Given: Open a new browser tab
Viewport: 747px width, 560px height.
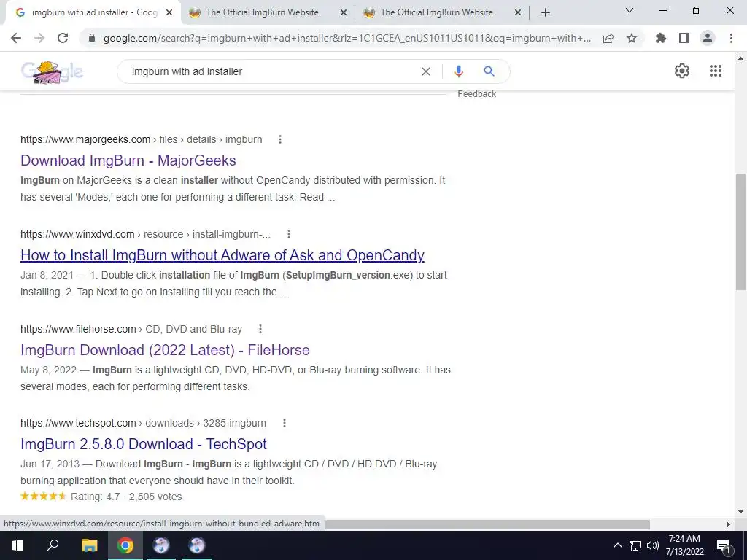Looking at the screenshot, I should pyautogui.click(x=546, y=13).
